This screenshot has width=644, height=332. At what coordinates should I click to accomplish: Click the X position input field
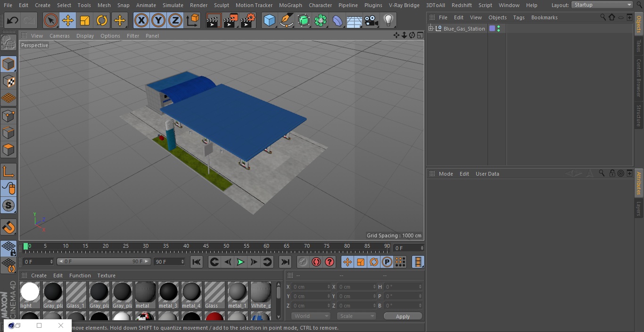click(x=311, y=287)
